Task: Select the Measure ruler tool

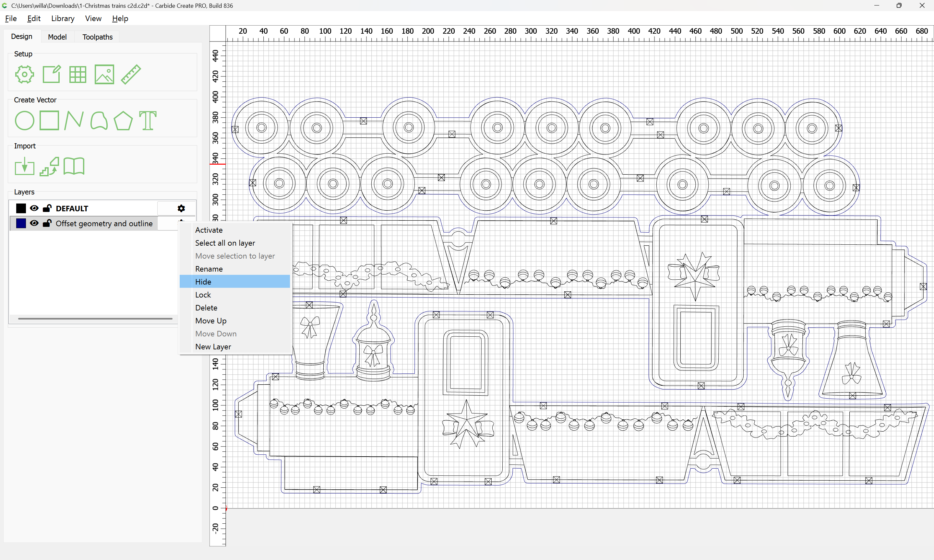Action: coord(131,74)
